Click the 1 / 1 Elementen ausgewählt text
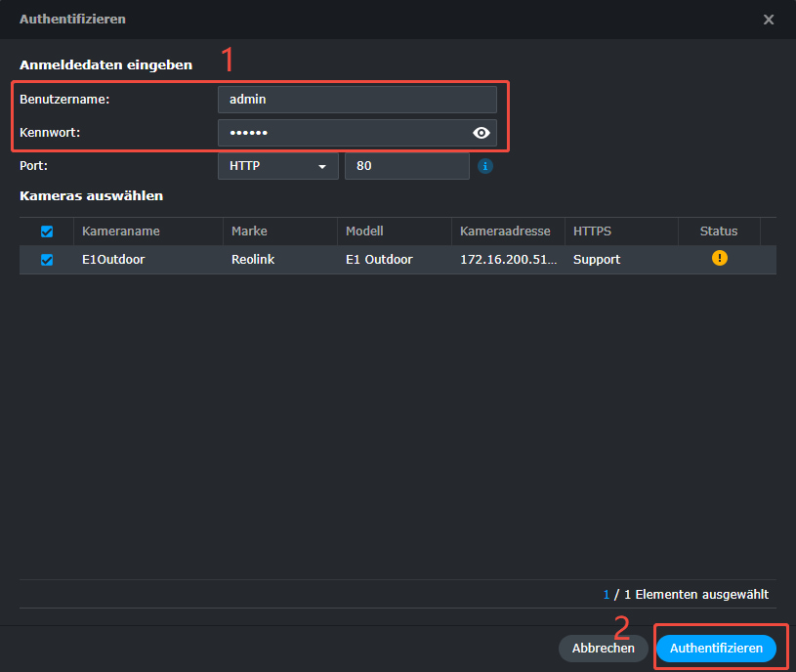This screenshot has height=672, width=796. (686, 594)
